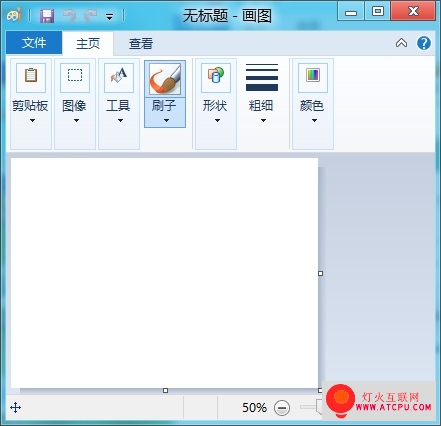Click the clipboard paste icon
This screenshot has width=441, height=426.
31,78
